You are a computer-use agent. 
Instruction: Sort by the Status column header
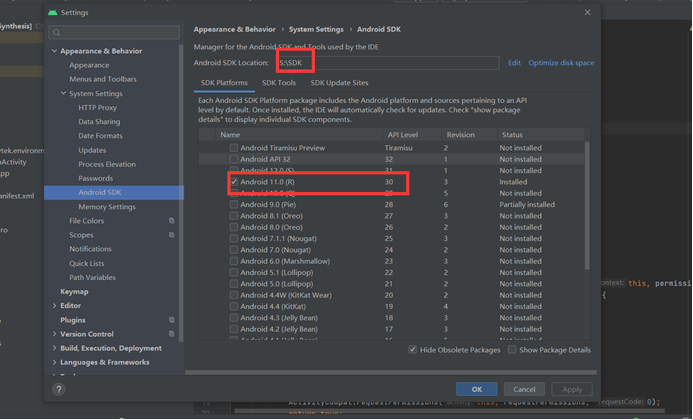point(541,134)
